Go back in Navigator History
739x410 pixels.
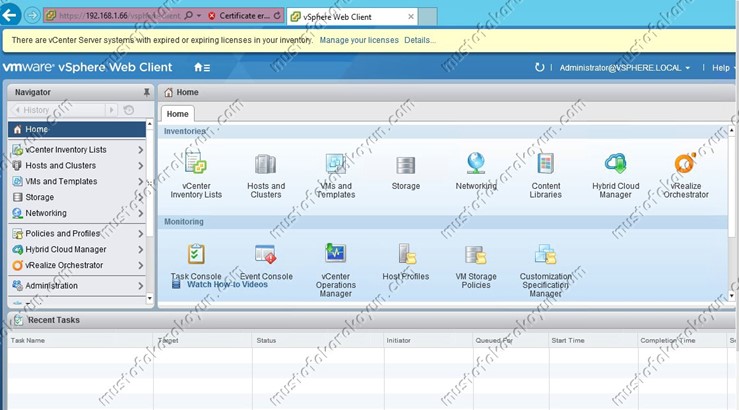[x=17, y=110]
